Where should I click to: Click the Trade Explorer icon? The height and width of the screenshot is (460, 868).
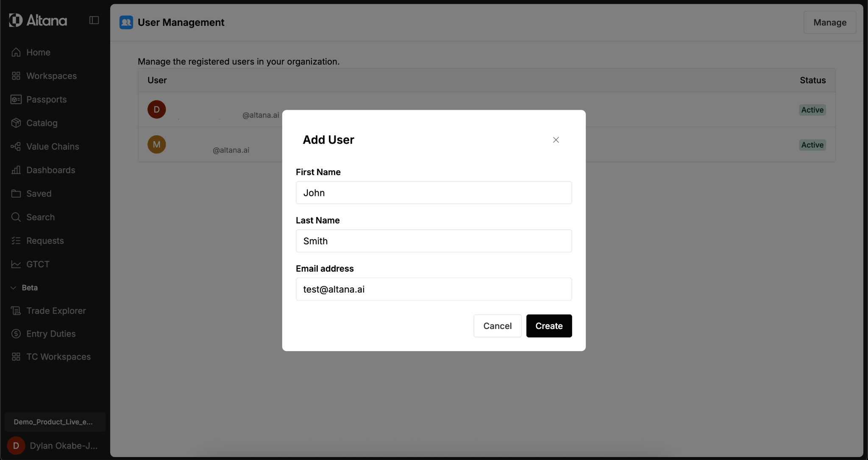[16, 311]
